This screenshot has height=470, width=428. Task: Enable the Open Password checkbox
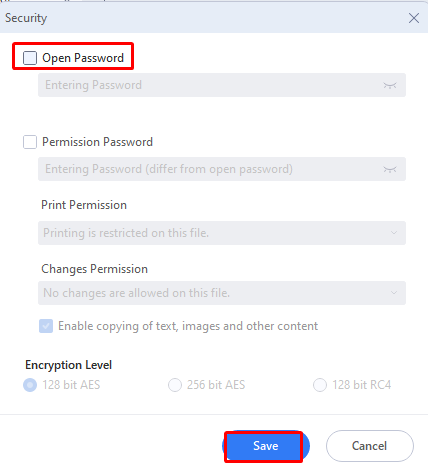coord(30,58)
